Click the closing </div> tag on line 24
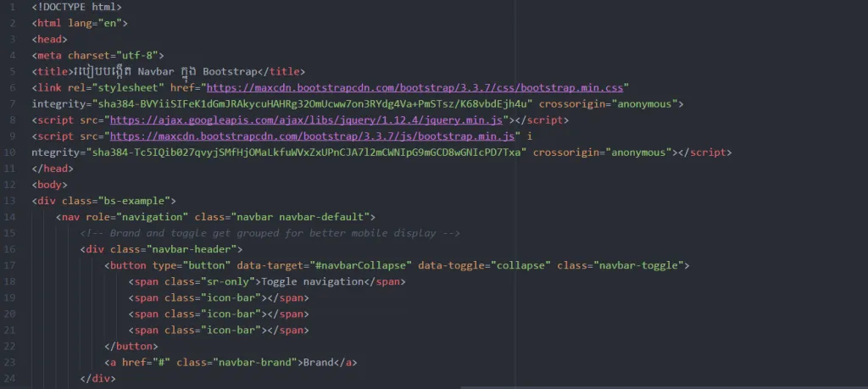 [98, 379]
